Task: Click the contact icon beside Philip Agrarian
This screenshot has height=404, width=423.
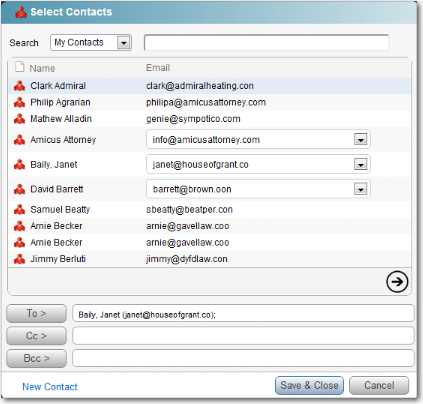Action: 20,102
